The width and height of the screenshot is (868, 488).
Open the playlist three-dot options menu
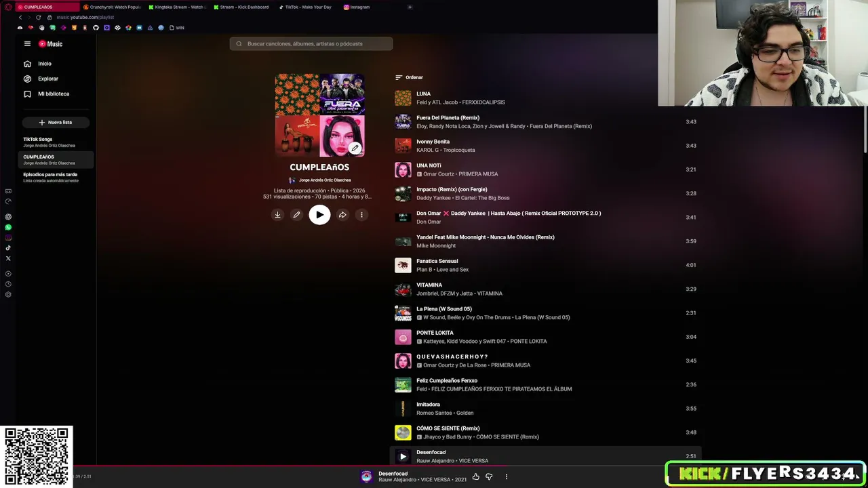tap(361, 215)
